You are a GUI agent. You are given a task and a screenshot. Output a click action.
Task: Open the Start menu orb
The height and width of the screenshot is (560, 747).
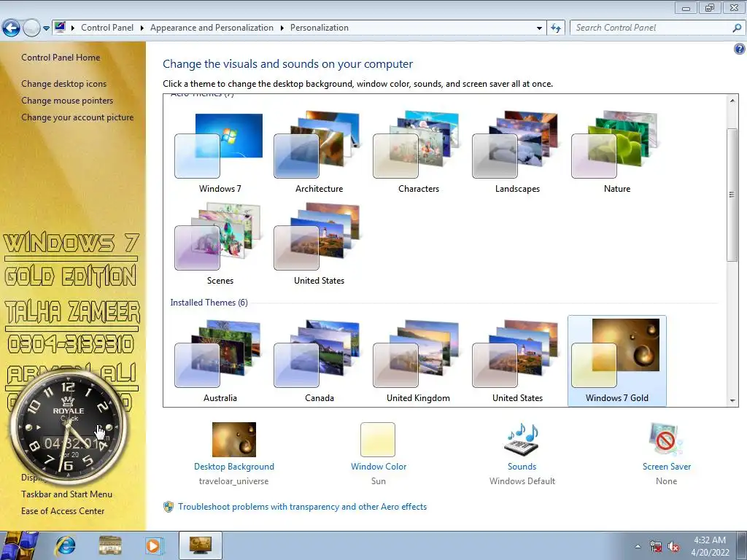(19, 545)
